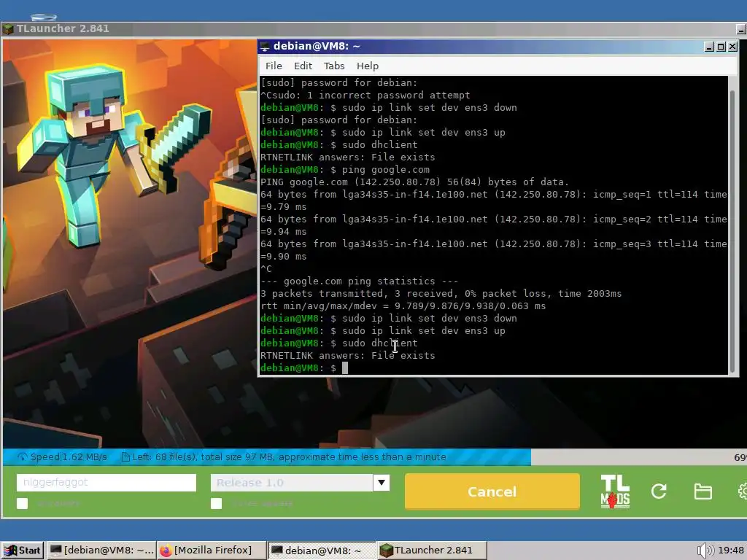This screenshot has height=560, width=747.
Task: Click the ping reply line with icmp_seq=2
Action: [494, 219]
